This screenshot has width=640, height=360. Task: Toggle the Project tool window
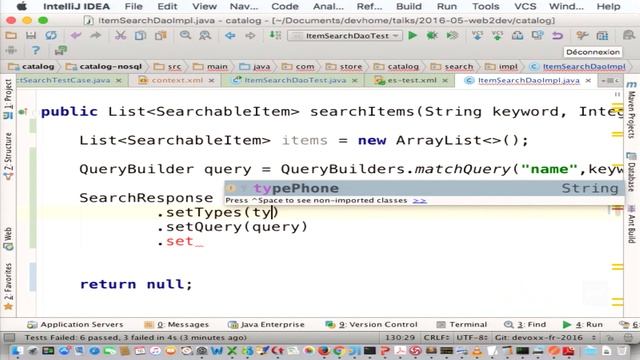[8, 98]
